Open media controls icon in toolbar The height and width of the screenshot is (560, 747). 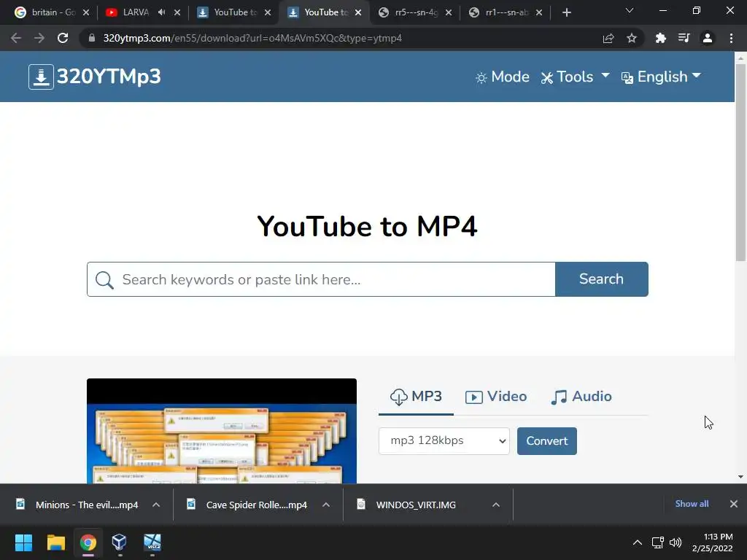coord(684,38)
